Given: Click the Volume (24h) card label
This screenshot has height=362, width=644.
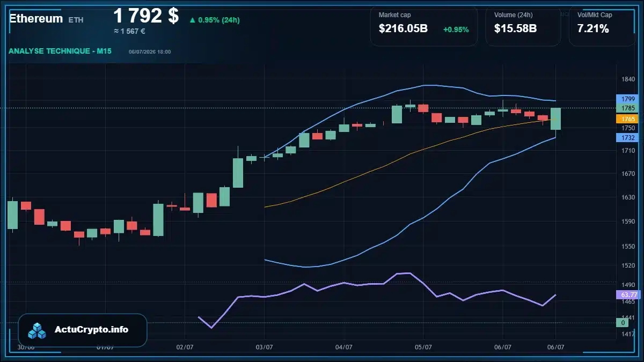Looking at the screenshot, I should pyautogui.click(x=513, y=15).
